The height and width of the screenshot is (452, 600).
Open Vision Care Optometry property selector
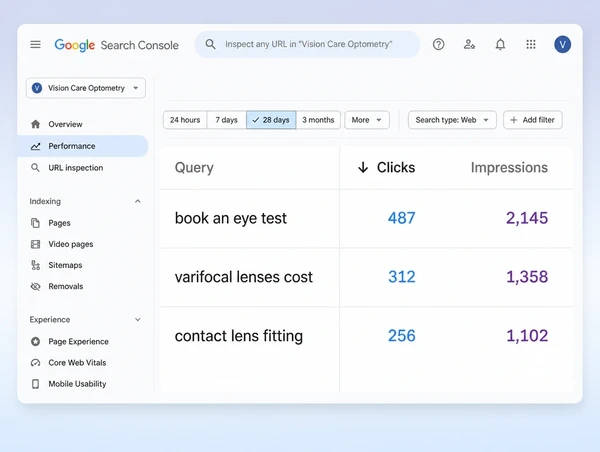[x=86, y=88]
